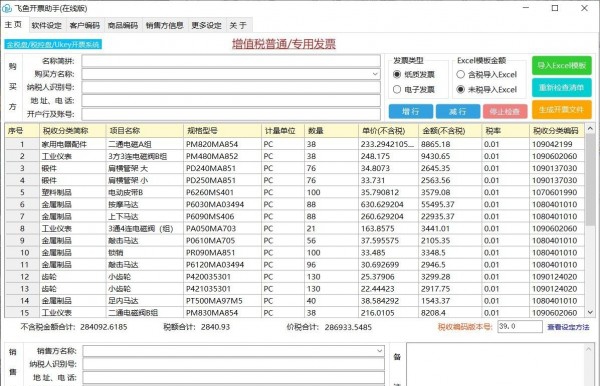The width and height of the screenshot is (600, 386).
Task: Click the 税收分类简称 column header
Action: click(73, 131)
